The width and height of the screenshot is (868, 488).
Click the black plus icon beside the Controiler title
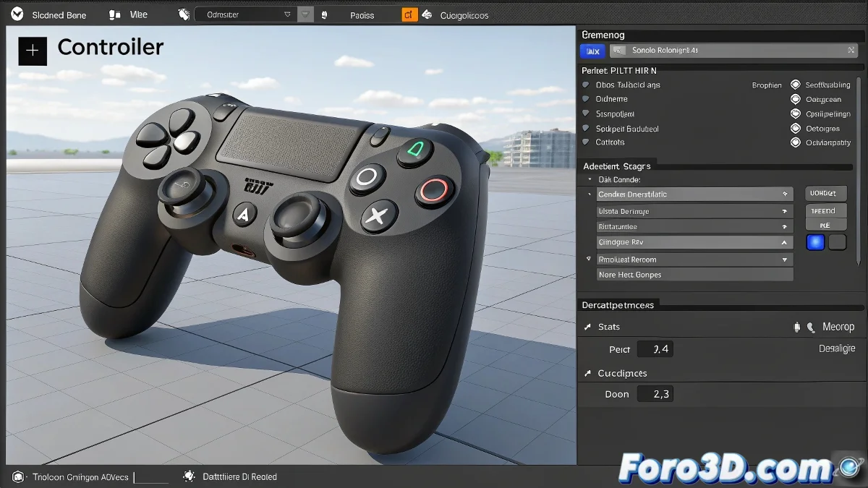33,51
